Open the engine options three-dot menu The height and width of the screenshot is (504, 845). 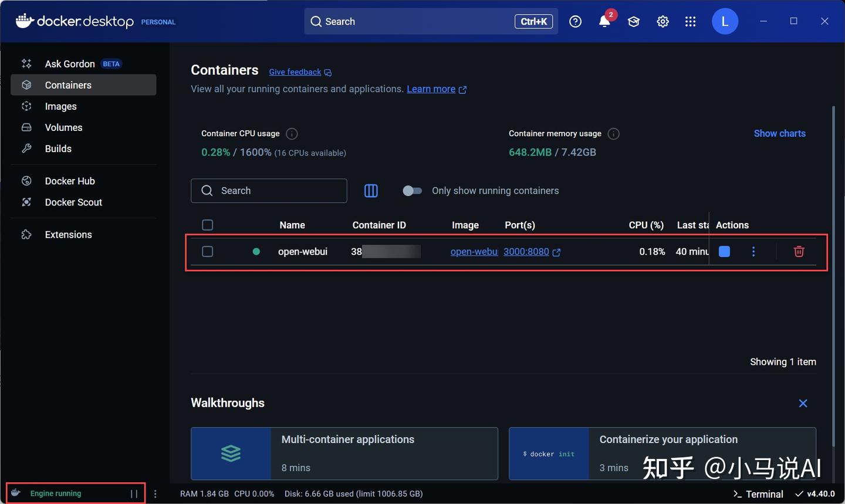pyautogui.click(x=155, y=493)
